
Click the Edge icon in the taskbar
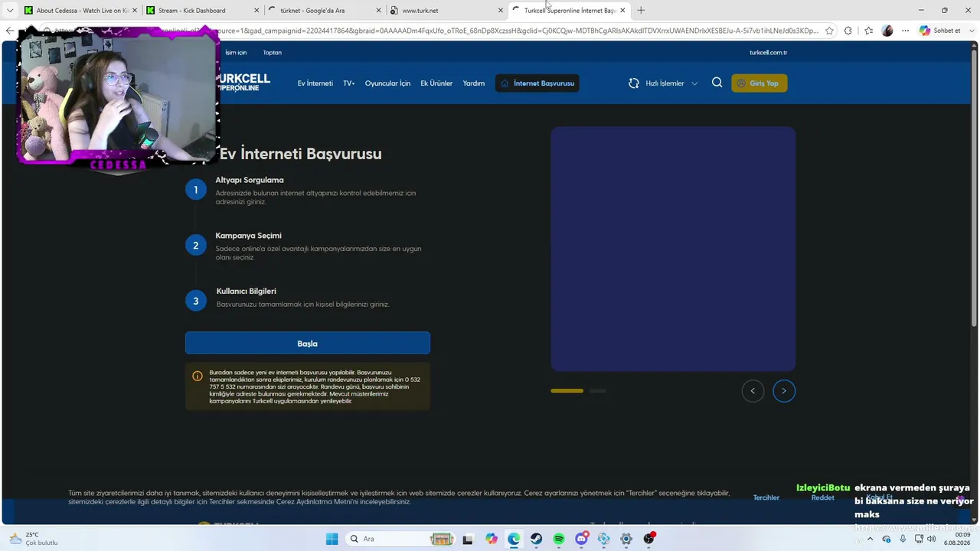pyautogui.click(x=514, y=539)
